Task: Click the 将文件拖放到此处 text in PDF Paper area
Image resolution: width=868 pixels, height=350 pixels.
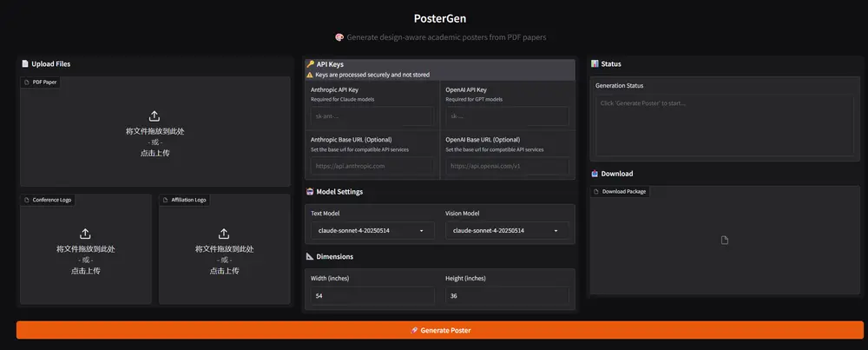Action: (155, 131)
